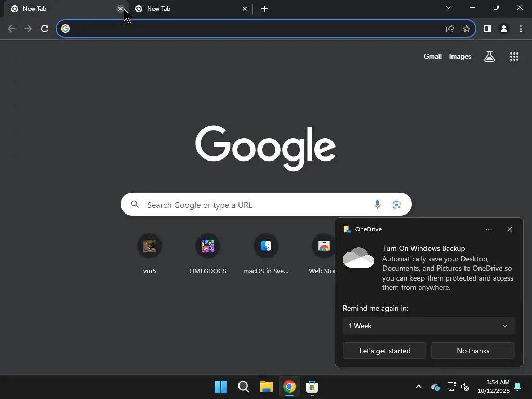Viewport: 532px width, 399px height.
Task: Open the tab search chevron
Action: (x=448, y=7)
